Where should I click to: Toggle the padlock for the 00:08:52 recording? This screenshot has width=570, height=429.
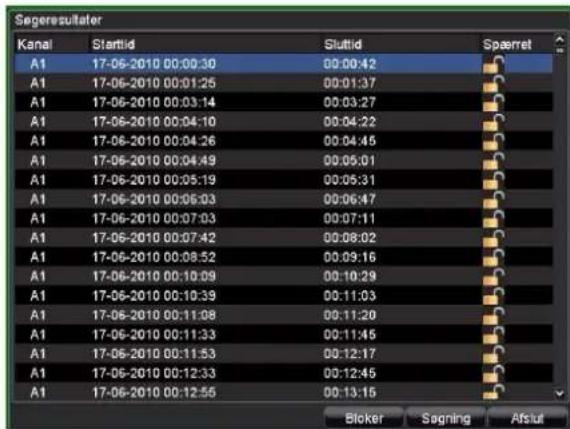click(494, 258)
